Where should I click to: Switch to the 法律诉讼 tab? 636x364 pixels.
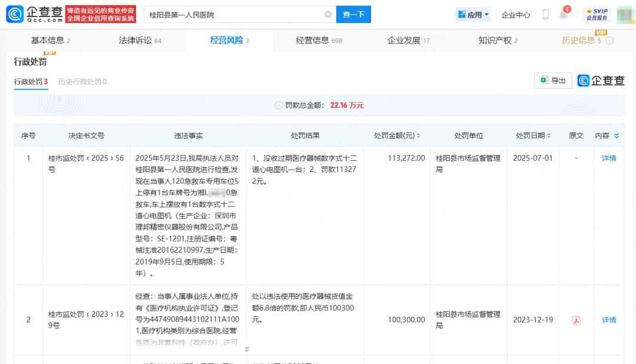[140, 41]
